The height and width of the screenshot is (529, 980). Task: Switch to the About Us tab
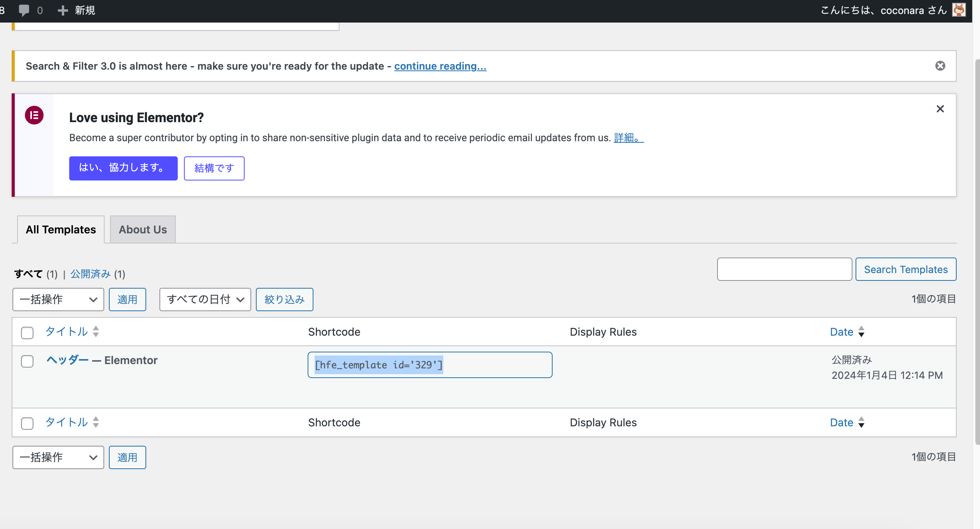[x=143, y=229]
